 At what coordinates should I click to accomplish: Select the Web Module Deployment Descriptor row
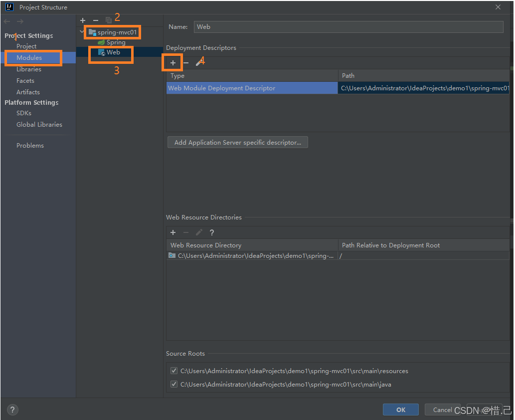click(x=252, y=88)
